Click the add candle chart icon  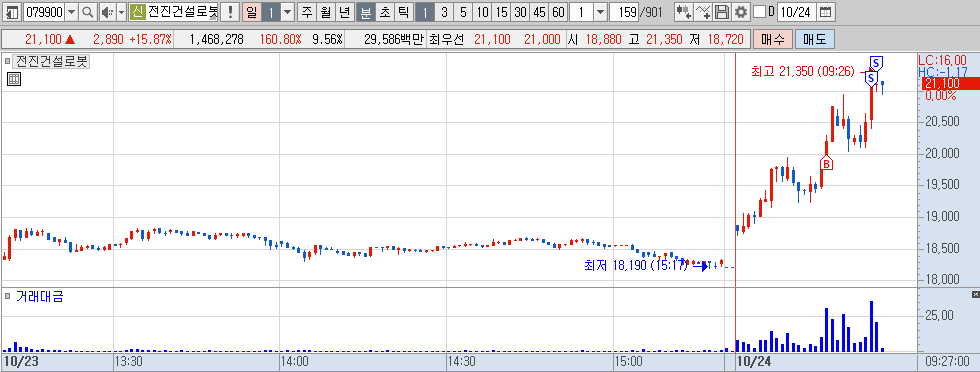[684, 12]
